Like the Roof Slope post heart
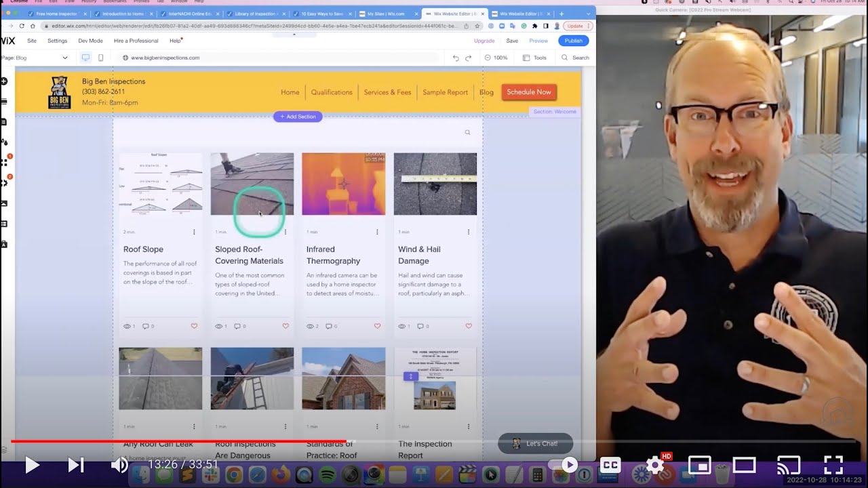The image size is (868, 488). [x=194, y=326]
